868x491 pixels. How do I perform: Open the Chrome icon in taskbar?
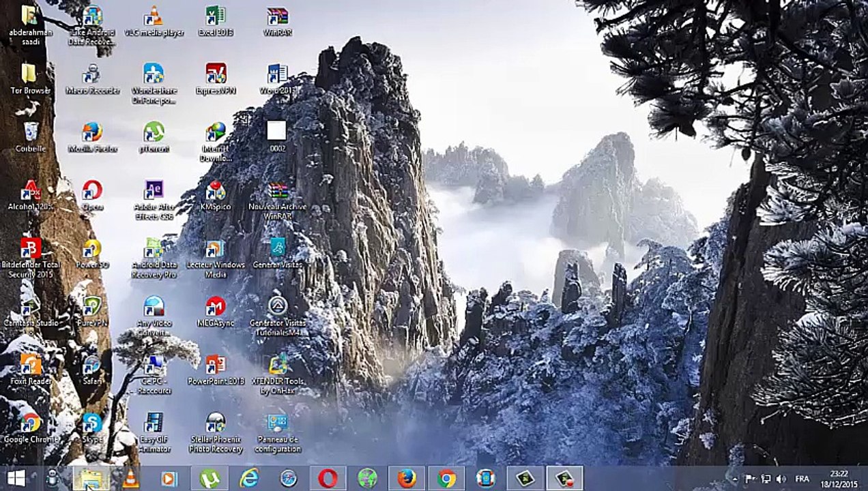pyautogui.click(x=446, y=478)
